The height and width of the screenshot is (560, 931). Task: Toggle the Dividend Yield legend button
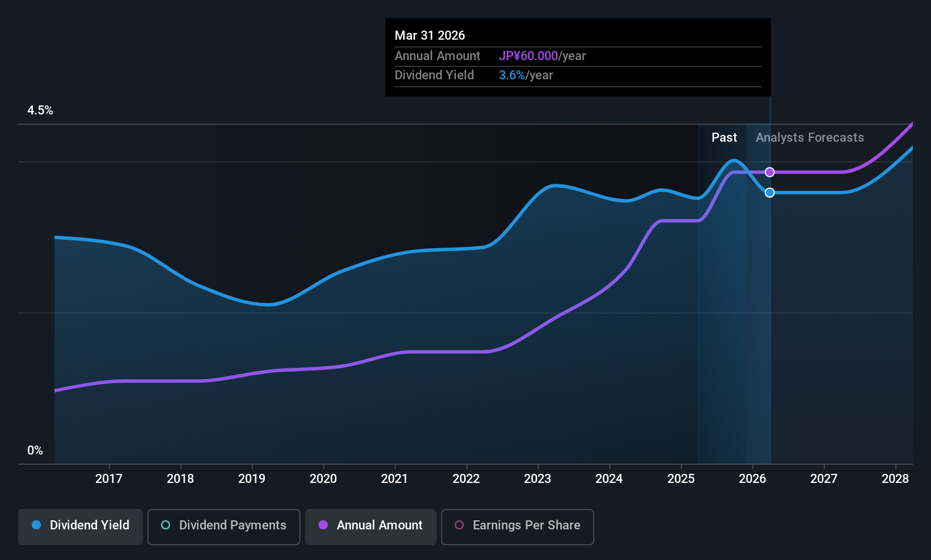pyautogui.click(x=81, y=527)
